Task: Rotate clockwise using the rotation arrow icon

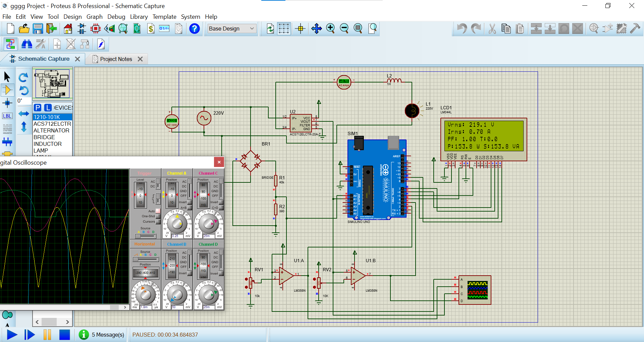Action: tap(23, 78)
